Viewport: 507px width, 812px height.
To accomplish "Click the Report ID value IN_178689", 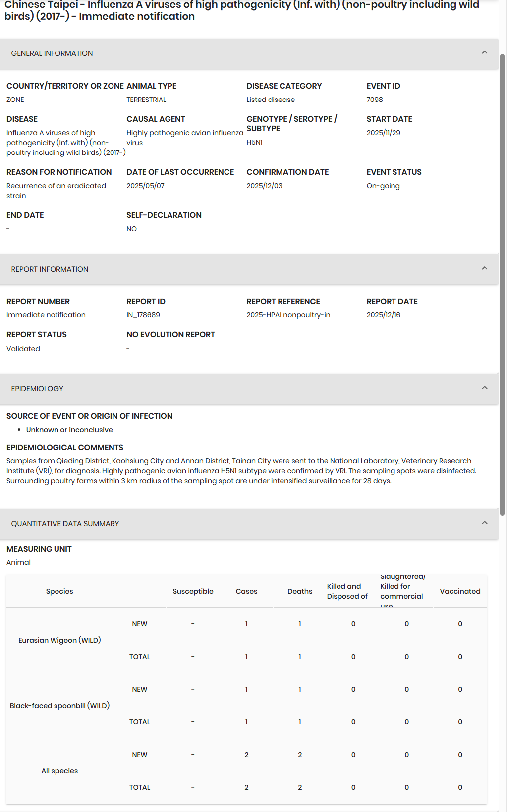I will click(143, 315).
